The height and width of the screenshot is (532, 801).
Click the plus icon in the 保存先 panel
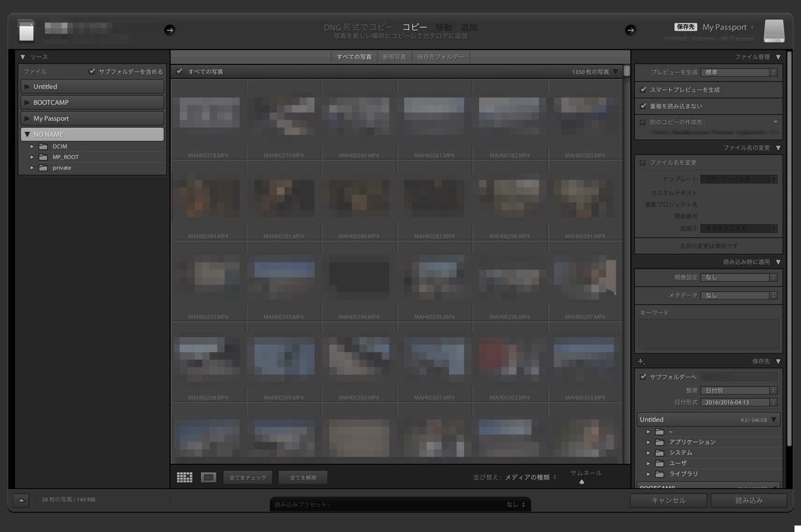coord(641,361)
